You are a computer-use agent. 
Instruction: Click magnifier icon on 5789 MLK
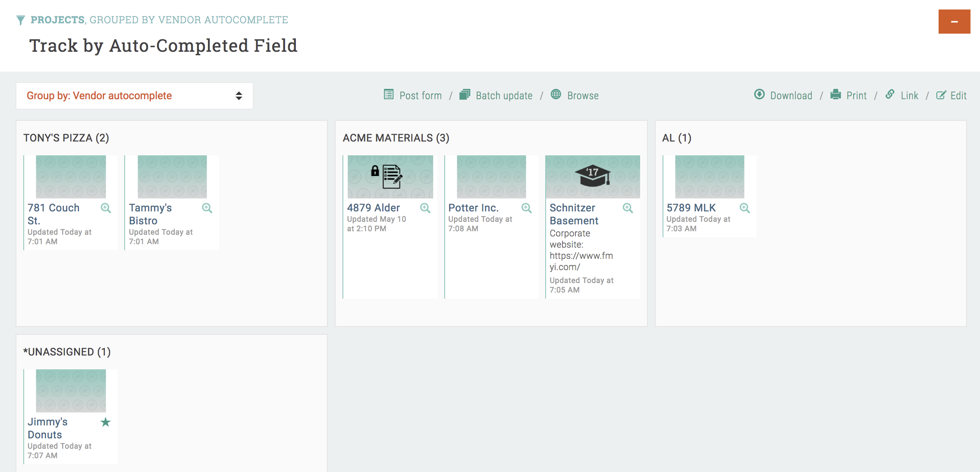click(x=744, y=208)
